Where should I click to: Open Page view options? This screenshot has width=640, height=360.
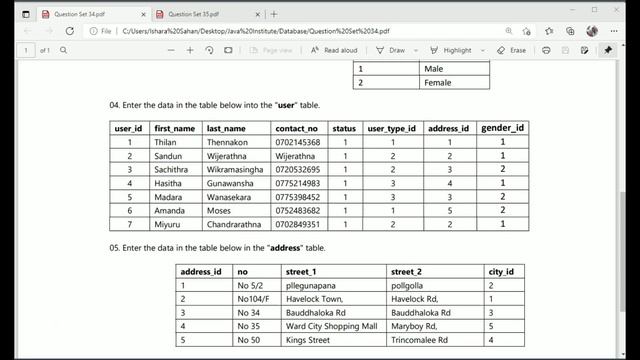click(x=271, y=50)
